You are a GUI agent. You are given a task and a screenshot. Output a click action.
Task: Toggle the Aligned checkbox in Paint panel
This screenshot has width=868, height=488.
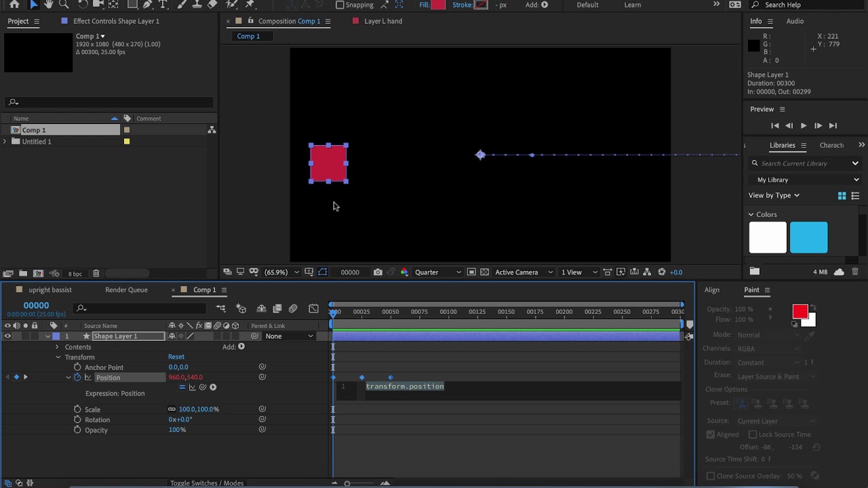tap(711, 434)
